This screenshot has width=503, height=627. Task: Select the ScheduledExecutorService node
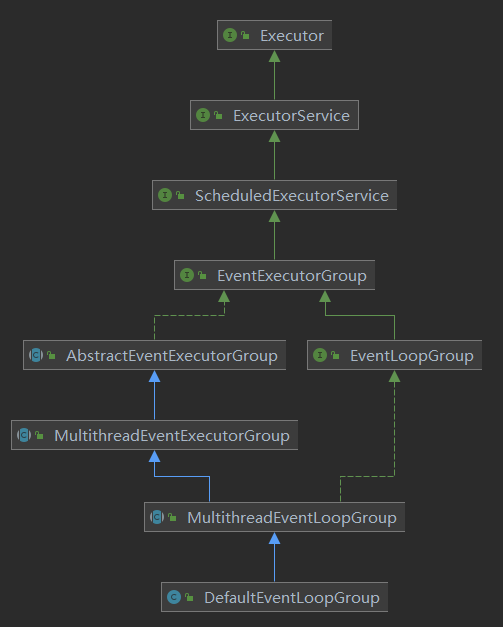[x=274, y=195]
